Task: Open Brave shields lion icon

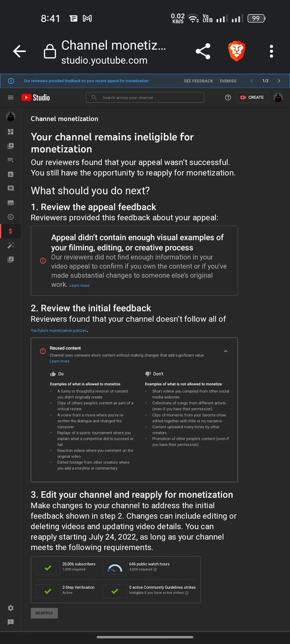Action: pyautogui.click(x=236, y=52)
